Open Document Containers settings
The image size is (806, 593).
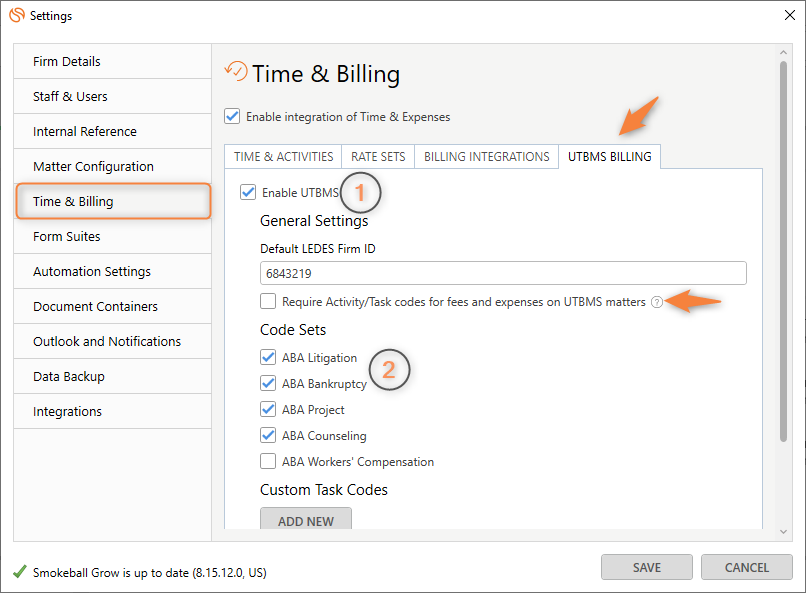click(x=113, y=306)
